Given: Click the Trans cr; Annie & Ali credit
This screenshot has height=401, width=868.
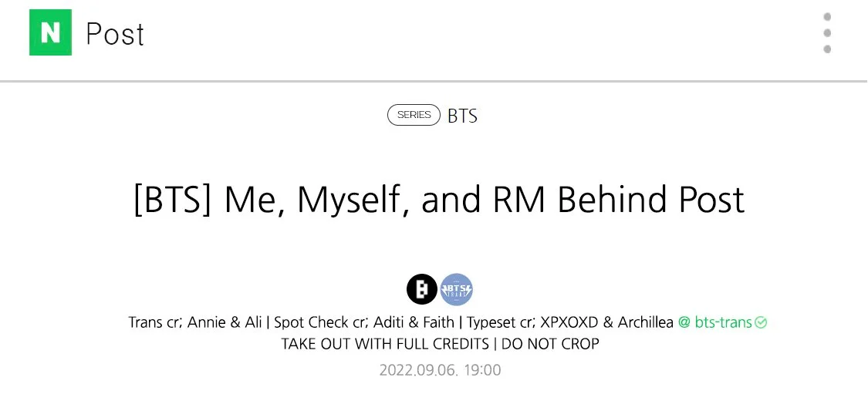Looking at the screenshot, I should (x=195, y=322).
